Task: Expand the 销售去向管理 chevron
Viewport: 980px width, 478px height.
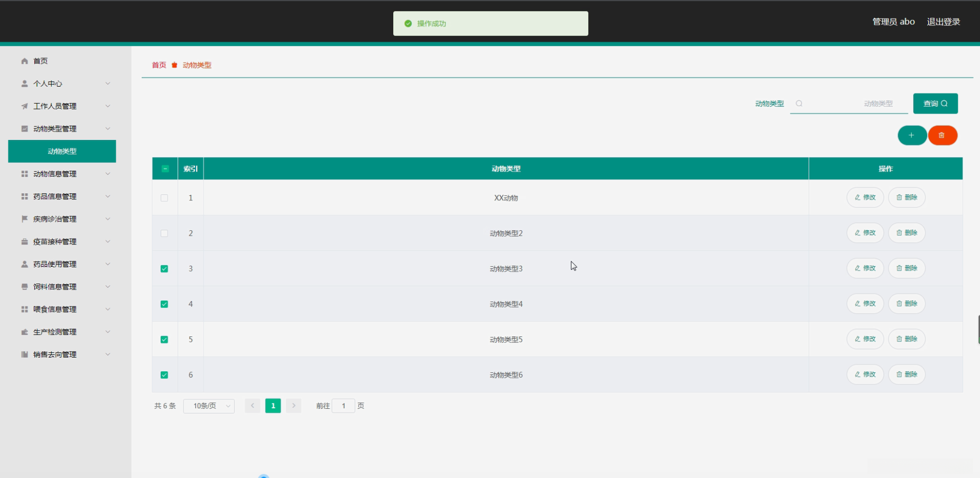Action: click(x=108, y=354)
